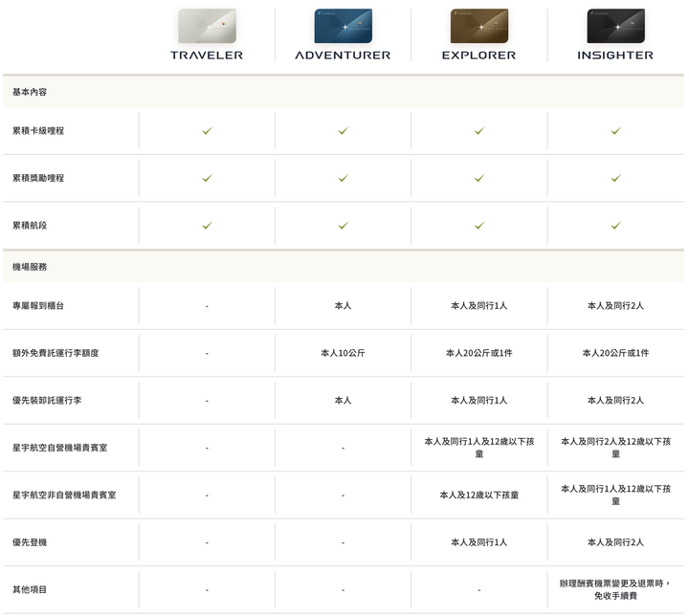Click the INSIGHTER checkmark for 累積獎勵哩程

[616, 178]
